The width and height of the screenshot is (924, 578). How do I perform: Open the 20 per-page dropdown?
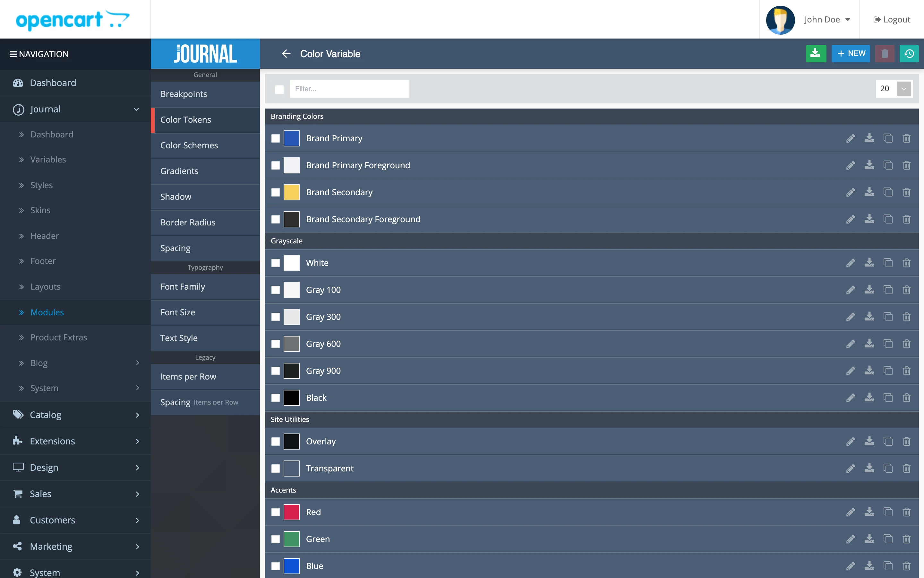click(894, 89)
